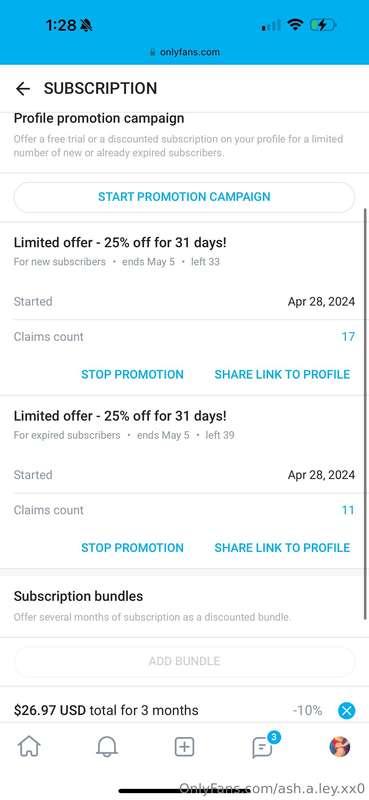Image resolution: width=369 pixels, height=800 pixels.
Task: Go back using the arrow beside SUBSCRIPTION
Action: pyautogui.click(x=23, y=89)
